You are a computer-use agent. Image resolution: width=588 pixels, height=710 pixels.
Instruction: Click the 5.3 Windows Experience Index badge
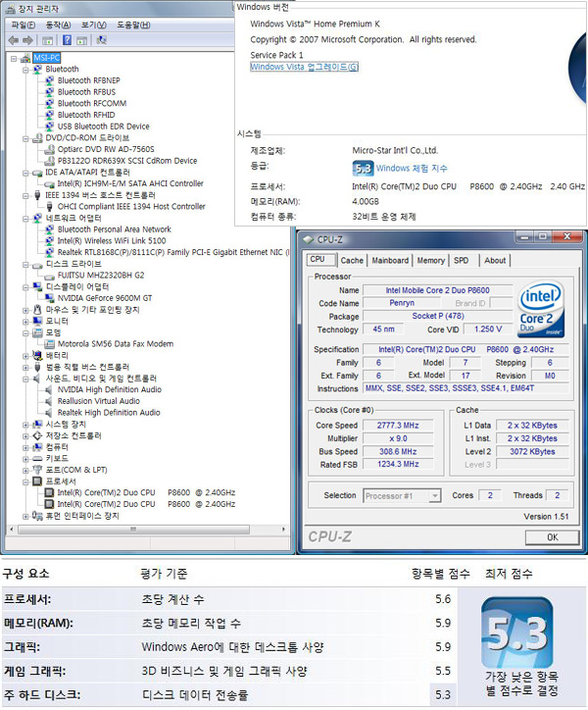(363, 169)
